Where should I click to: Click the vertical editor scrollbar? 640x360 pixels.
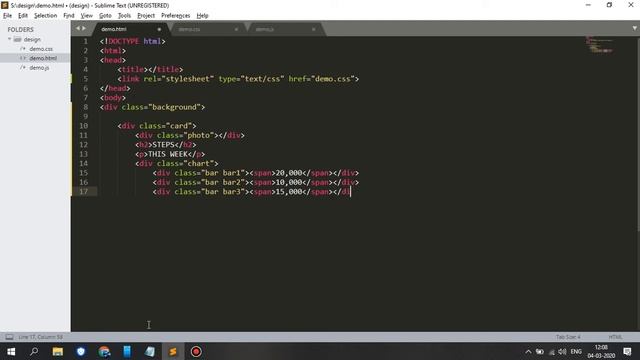pos(638,135)
